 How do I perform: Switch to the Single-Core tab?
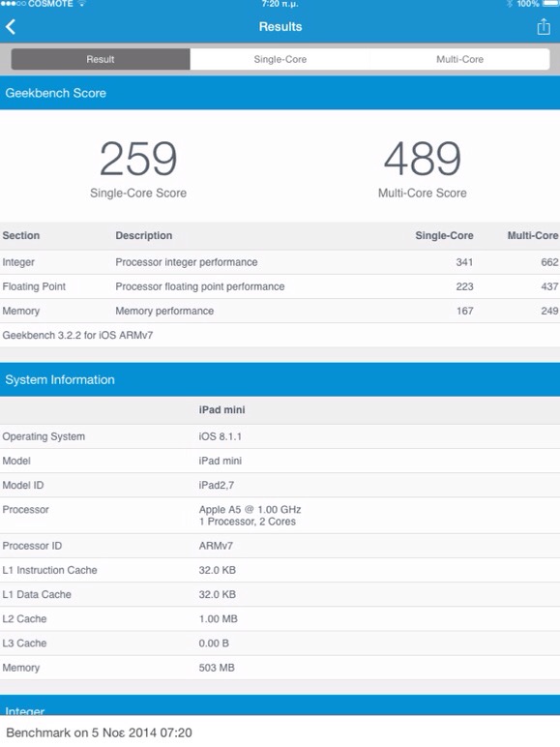(x=280, y=59)
